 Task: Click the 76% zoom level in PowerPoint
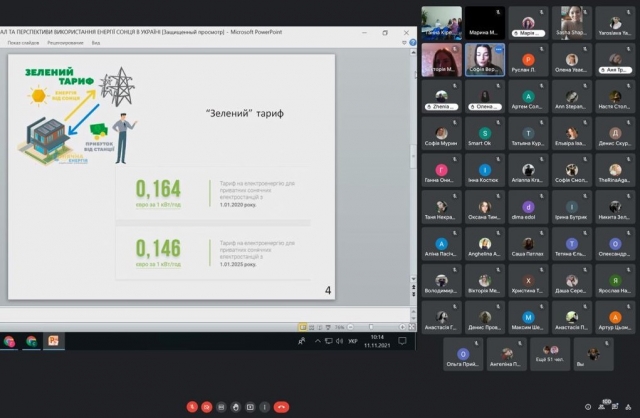[339, 327]
